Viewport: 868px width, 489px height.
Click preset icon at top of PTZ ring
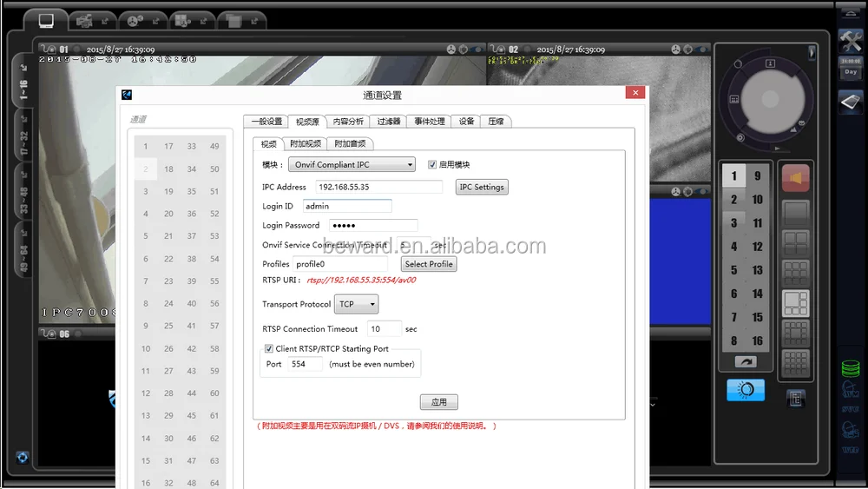pyautogui.click(x=770, y=63)
